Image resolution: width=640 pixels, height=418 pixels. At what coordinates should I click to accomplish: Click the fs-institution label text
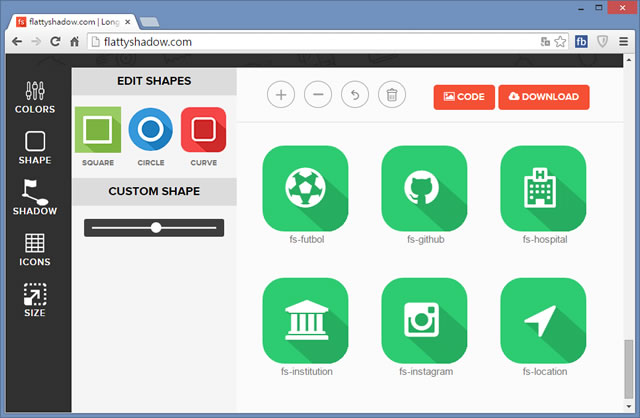tap(307, 371)
